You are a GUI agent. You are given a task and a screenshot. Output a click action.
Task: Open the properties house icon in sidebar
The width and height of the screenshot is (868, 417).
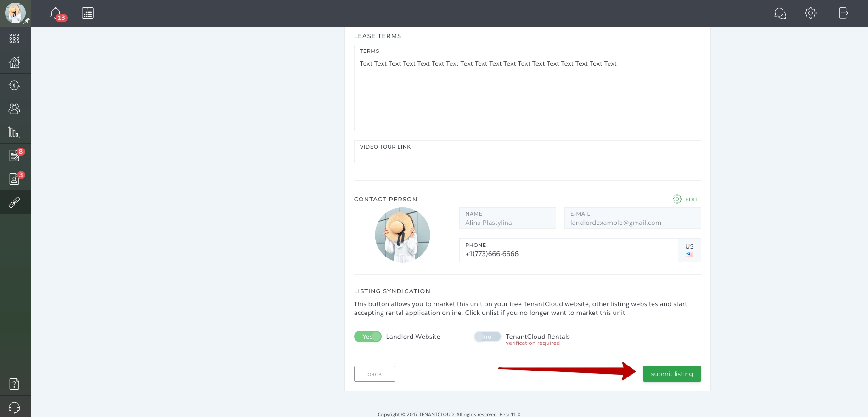tap(14, 62)
